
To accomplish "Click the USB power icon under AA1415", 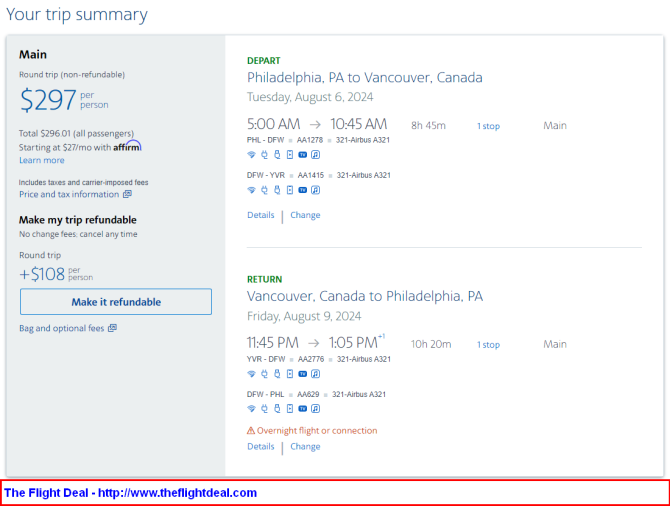I will (277, 190).
